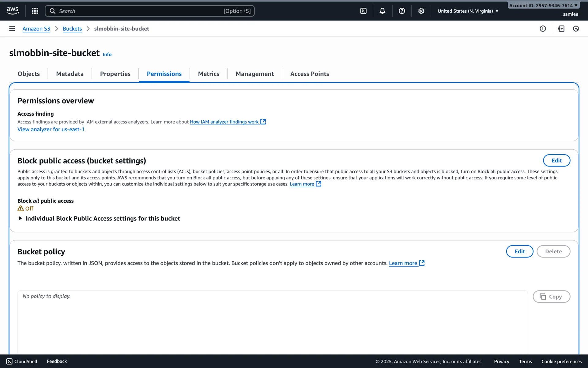Viewport: 588px width, 368px height.
Task: Open the Account ID dropdown
Action: click(543, 6)
